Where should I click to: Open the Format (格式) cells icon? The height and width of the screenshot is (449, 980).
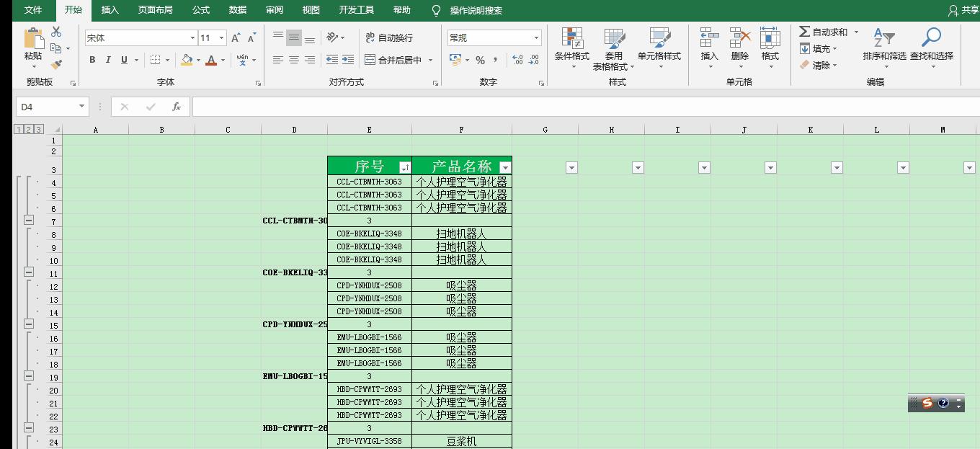pyautogui.click(x=770, y=38)
